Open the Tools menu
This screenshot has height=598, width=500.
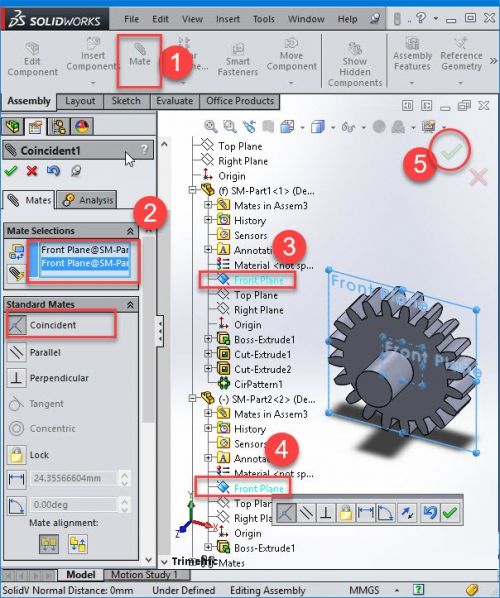point(264,19)
